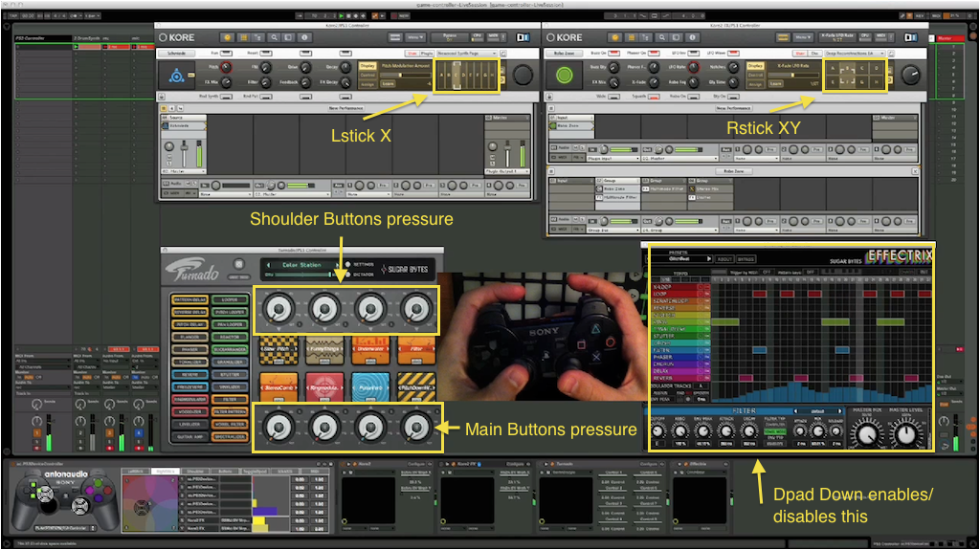The height and width of the screenshot is (550, 980).
Task: Open the page dropdown in right KORE
Action: (855, 54)
